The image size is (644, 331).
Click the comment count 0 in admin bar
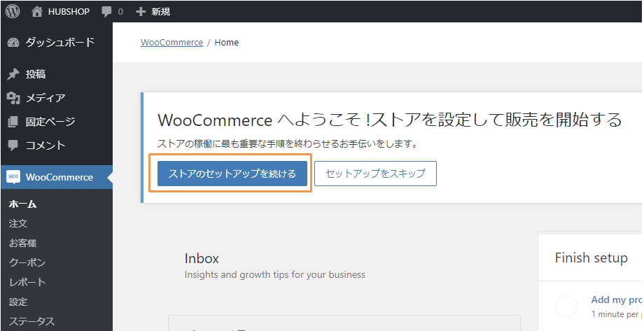120,12
